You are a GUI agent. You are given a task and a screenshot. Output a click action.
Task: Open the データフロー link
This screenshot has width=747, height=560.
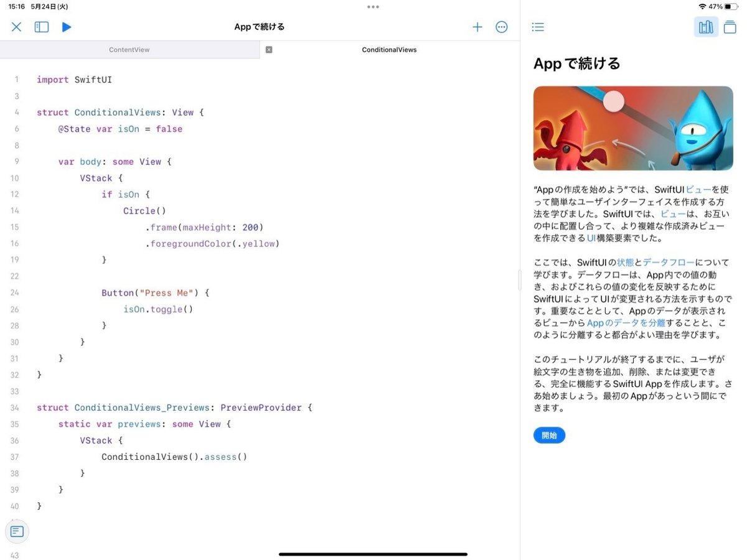click(x=669, y=262)
